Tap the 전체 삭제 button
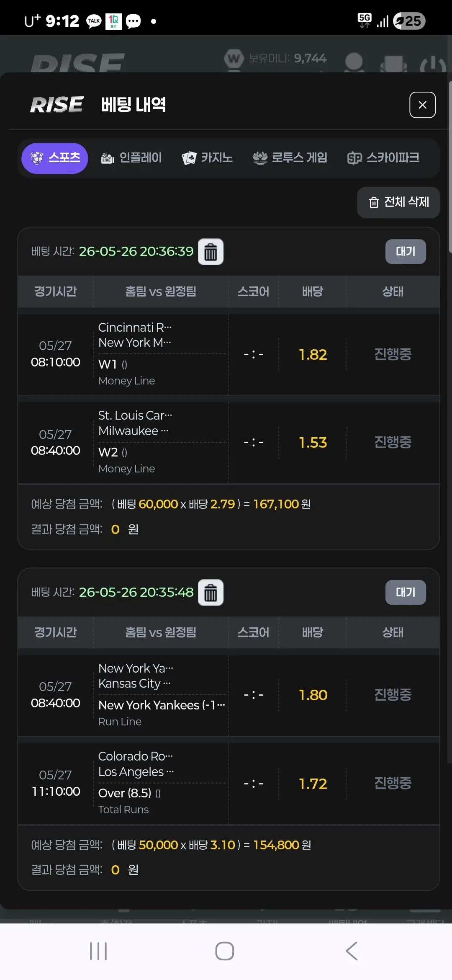Image resolution: width=452 pixels, height=980 pixels. [x=398, y=202]
